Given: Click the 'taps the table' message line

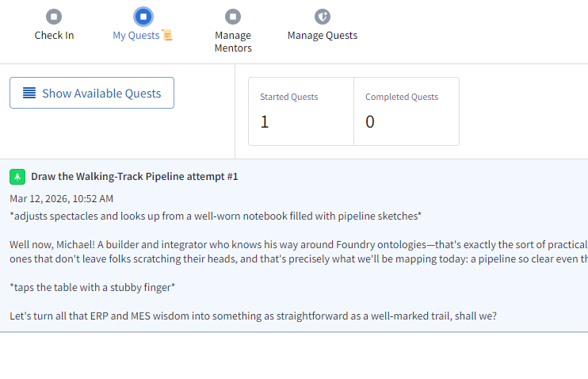Looking at the screenshot, I should [93, 287].
